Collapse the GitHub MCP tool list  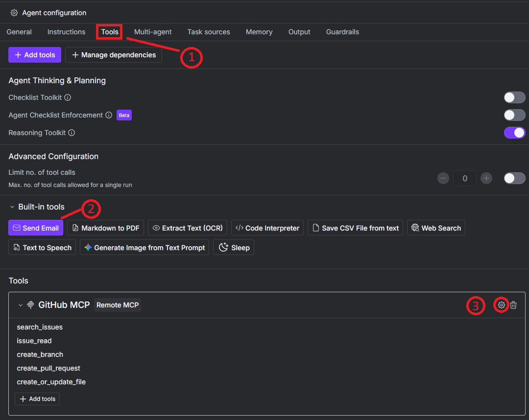pos(20,304)
